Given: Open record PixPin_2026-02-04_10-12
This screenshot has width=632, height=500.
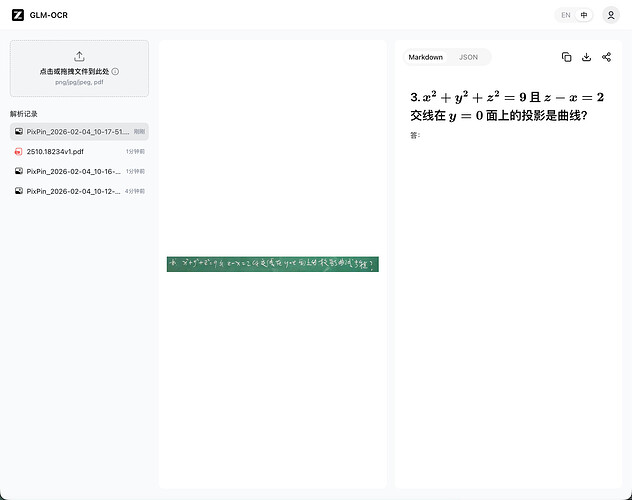Looking at the screenshot, I should click(x=79, y=191).
